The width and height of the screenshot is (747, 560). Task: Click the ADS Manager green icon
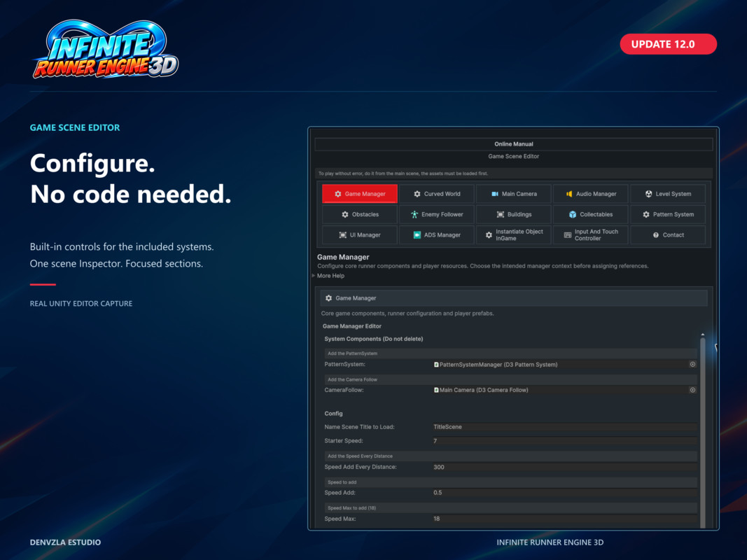pos(417,234)
